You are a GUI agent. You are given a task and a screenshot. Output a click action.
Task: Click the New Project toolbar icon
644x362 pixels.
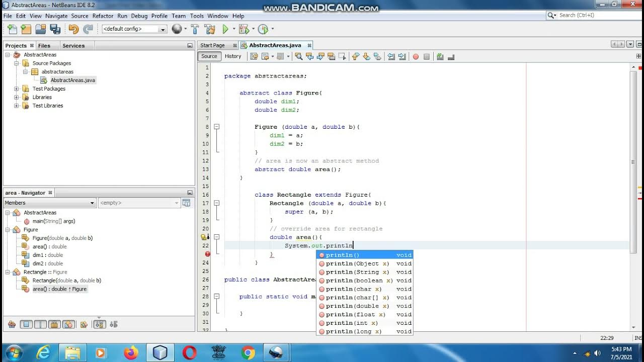coord(26,29)
